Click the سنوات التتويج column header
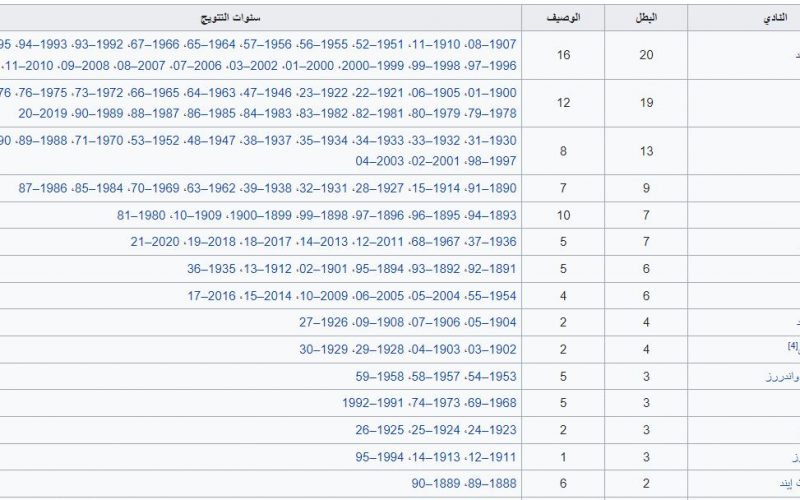800x500 pixels. (x=230, y=17)
